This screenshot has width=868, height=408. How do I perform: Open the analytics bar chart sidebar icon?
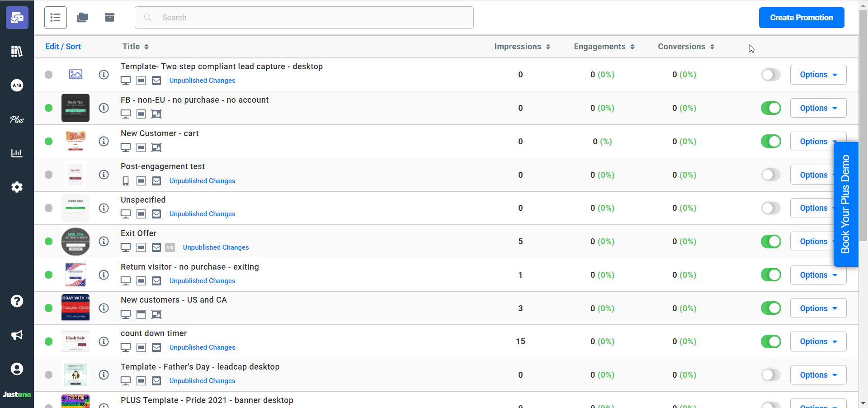(x=17, y=153)
